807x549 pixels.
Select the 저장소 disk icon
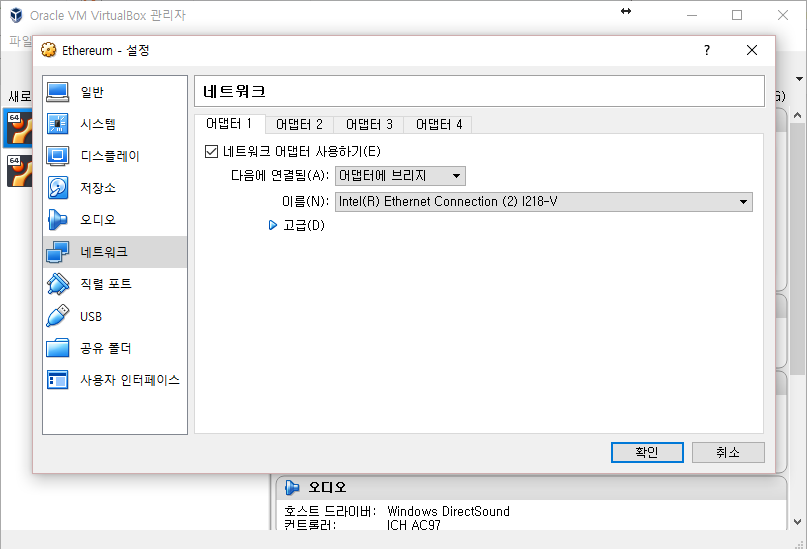click(57, 188)
